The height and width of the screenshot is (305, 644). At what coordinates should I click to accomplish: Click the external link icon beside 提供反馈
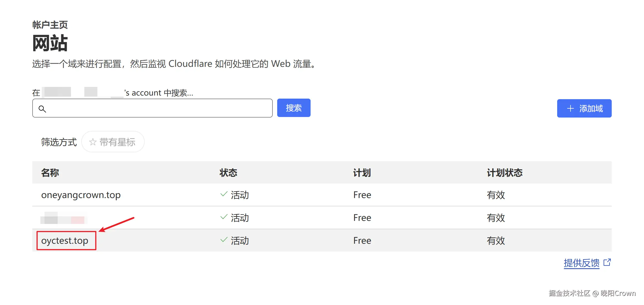tap(607, 262)
